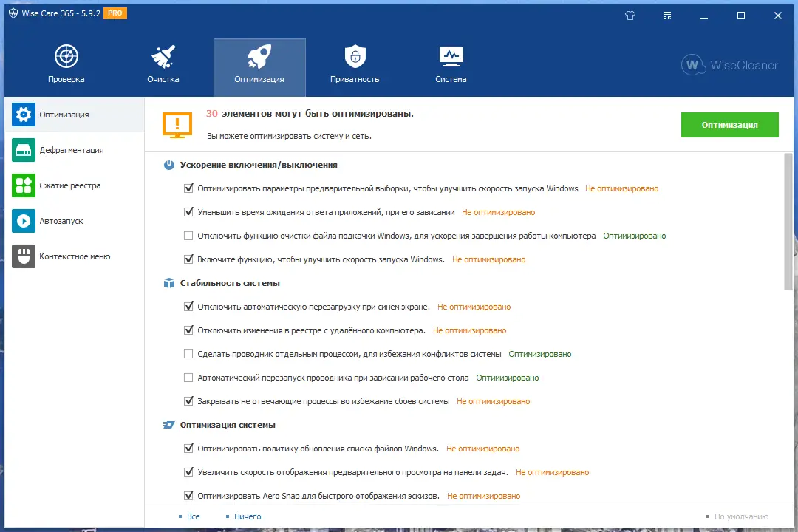
Task: Select all items via Все link
Action: pyautogui.click(x=194, y=516)
